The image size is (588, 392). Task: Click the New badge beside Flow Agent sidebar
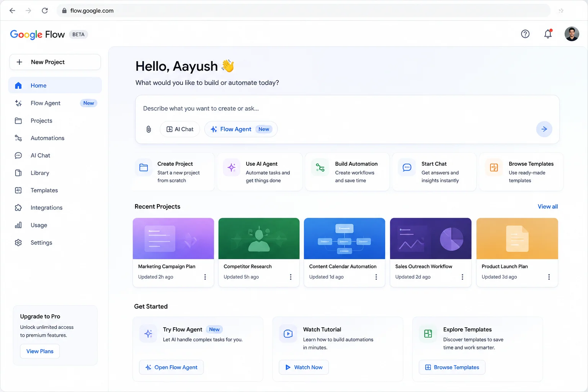(x=88, y=103)
